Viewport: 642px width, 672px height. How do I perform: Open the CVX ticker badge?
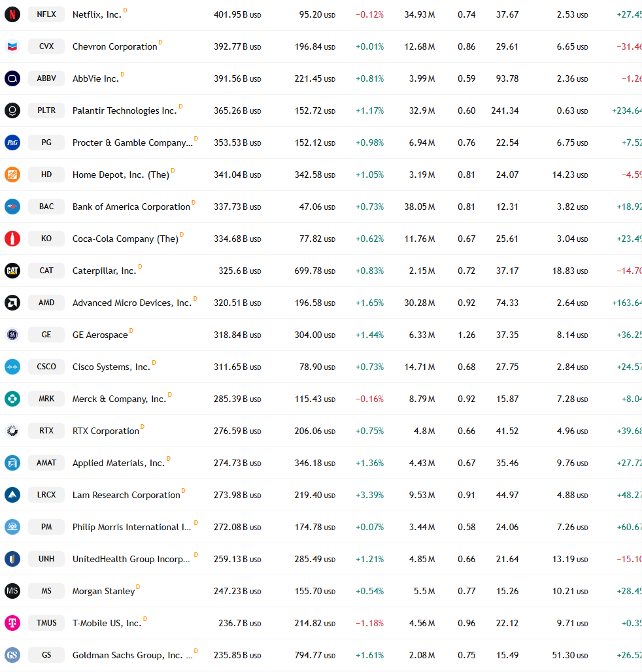46,46
